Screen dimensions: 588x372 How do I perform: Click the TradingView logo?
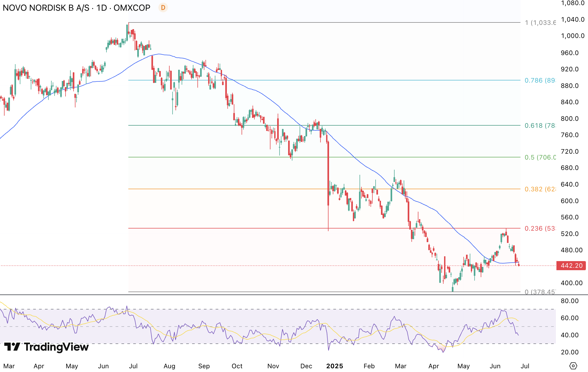coord(47,347)
